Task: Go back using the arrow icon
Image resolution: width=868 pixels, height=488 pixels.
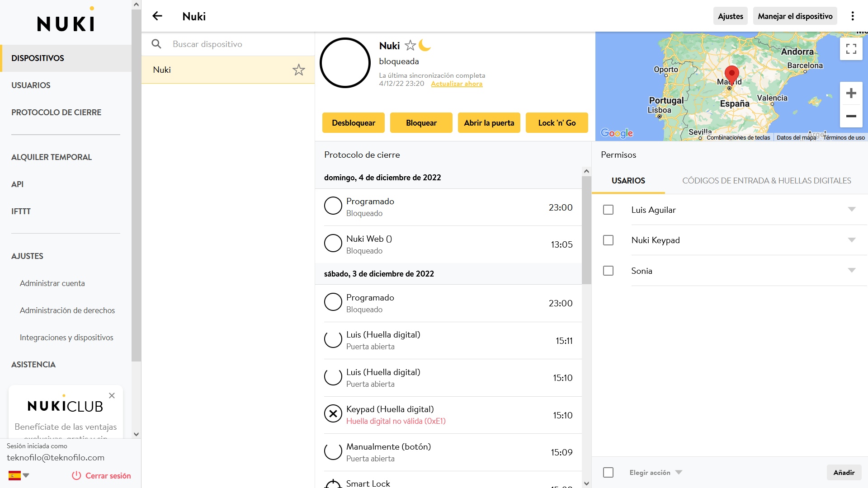Action: click(157, 16)
